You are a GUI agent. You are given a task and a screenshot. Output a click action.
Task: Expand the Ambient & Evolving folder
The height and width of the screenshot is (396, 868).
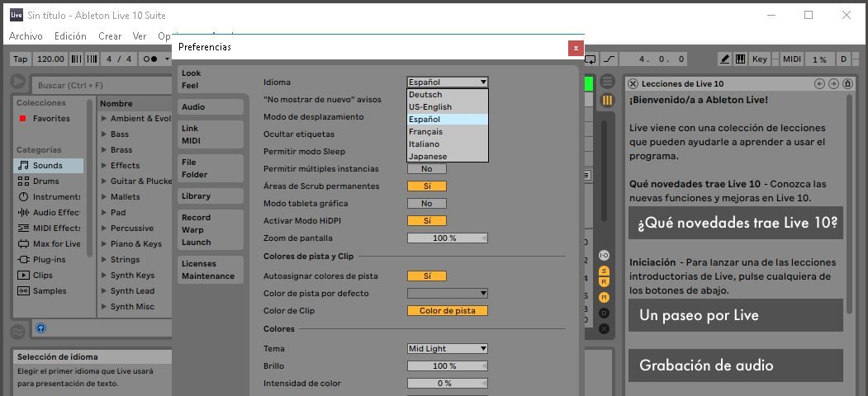104,118
